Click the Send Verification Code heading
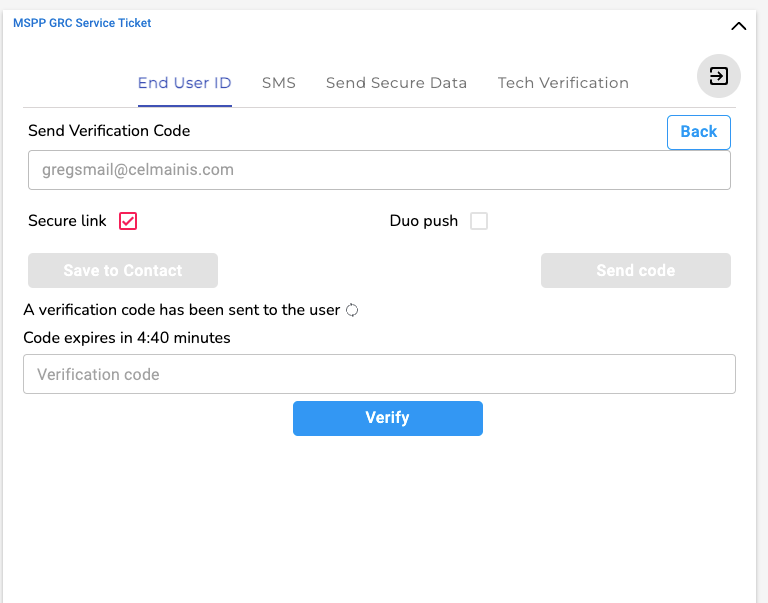 (x=109, y=131)
